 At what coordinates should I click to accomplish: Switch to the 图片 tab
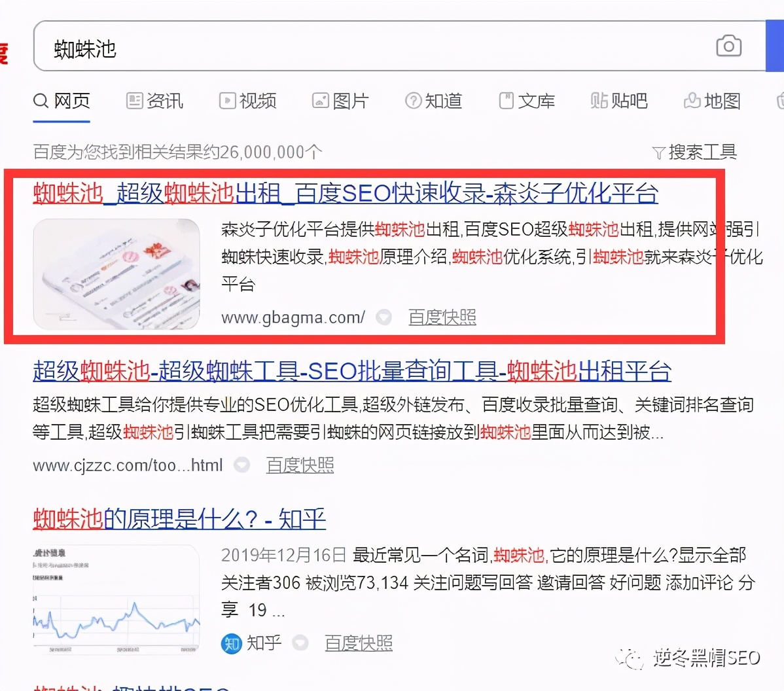pos(340,101)
